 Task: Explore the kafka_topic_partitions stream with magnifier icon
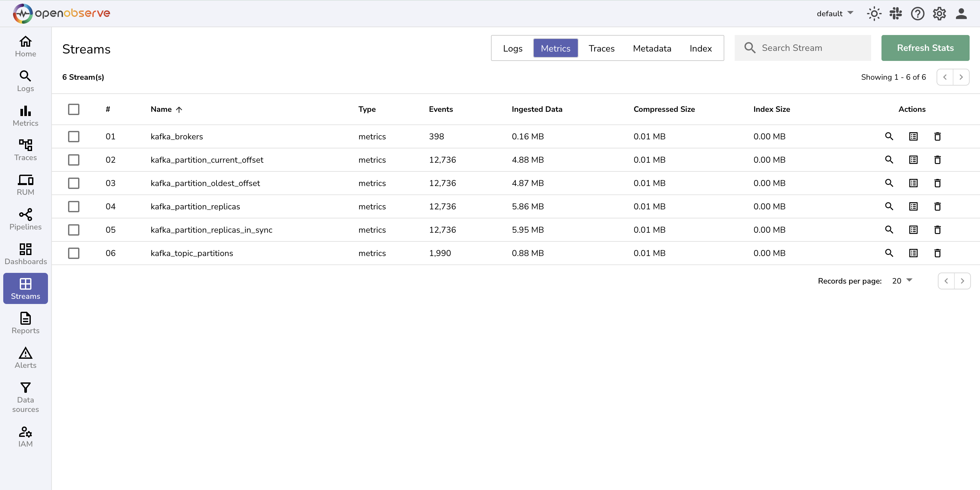(x=889, y=252)
